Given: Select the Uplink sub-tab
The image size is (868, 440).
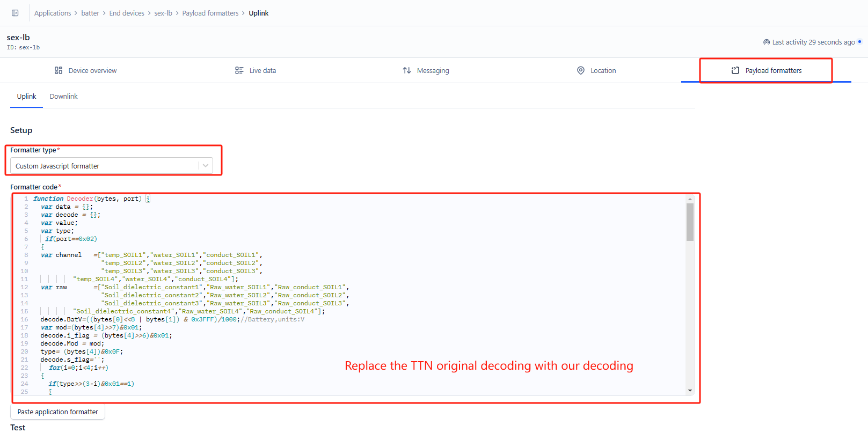Looking at the screenshot, I should (x=26, y=97).
